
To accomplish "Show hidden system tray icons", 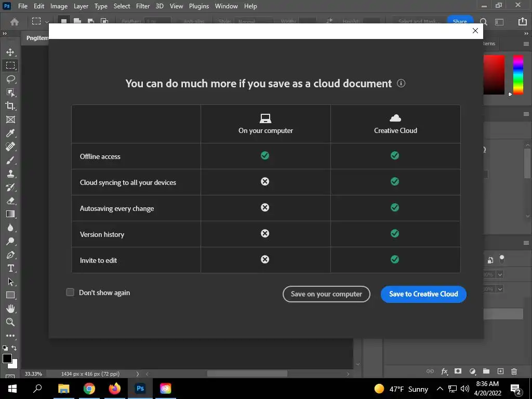I will pyautogui.click(x=440, y=389).
